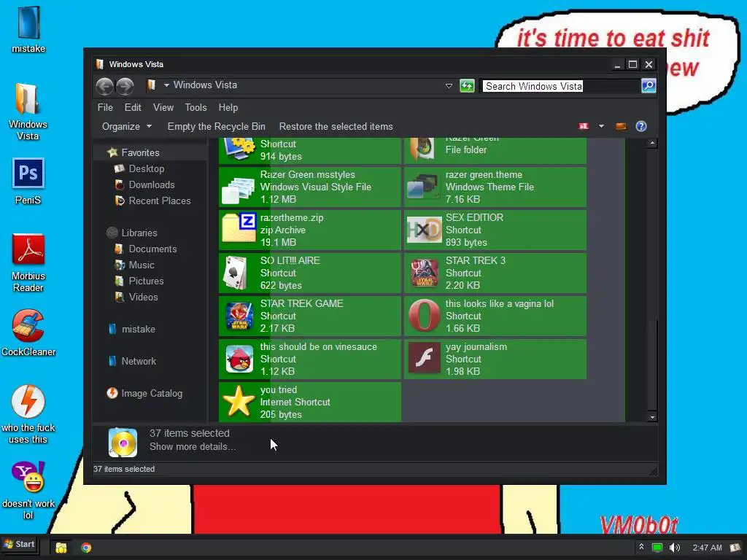Click the Chrome taskbar icon
747x560 pixels.
pyautogui.click(x=86, y=548)
